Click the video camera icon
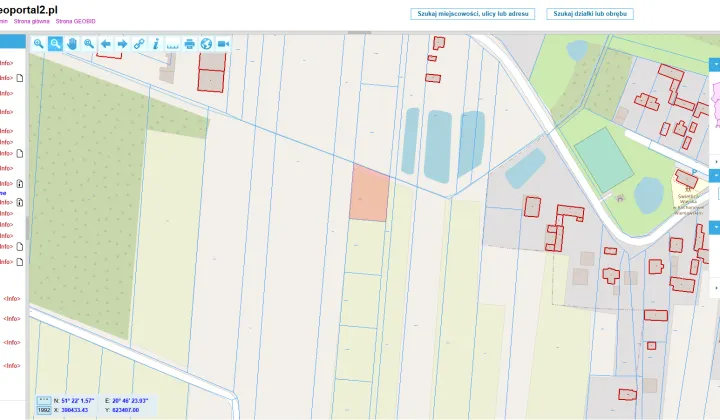 223,44
